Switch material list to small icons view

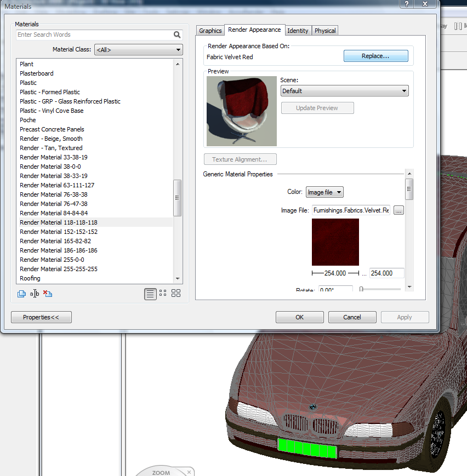[163, 294]
